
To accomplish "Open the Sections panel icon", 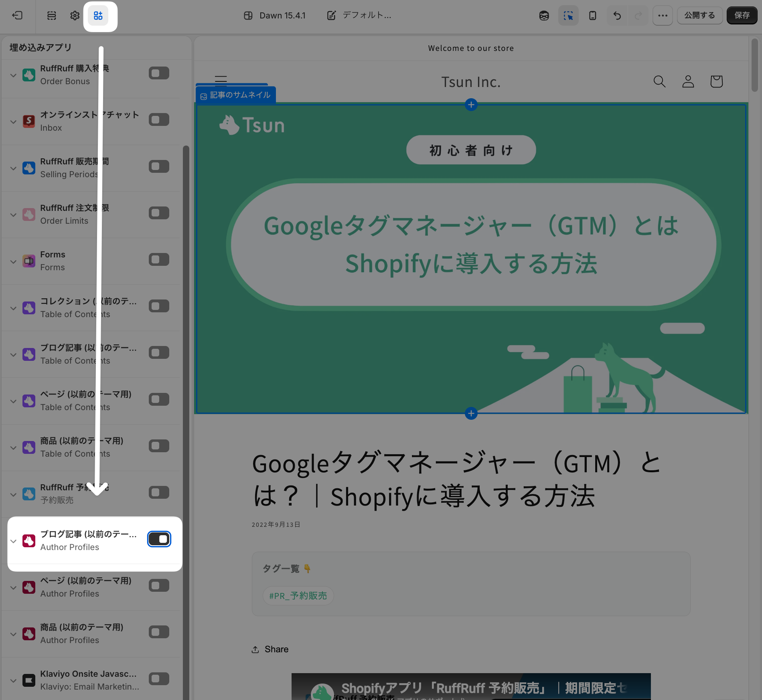I will (52, 16).
